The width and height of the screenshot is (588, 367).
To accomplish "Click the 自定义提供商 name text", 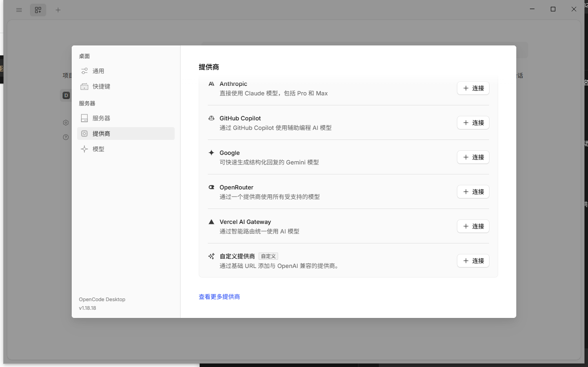I will tap(237, 256).
